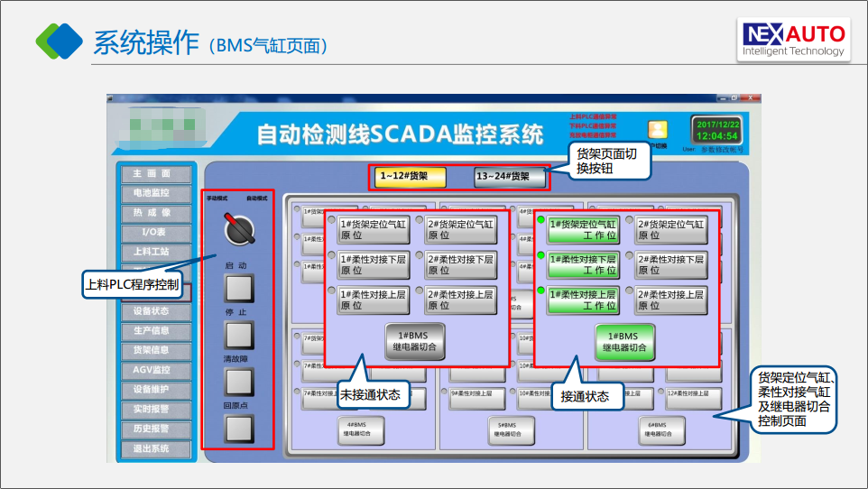The image size is (868, 489).
Task: Open 主画面 in the sidebar
Action: (156, 174)
